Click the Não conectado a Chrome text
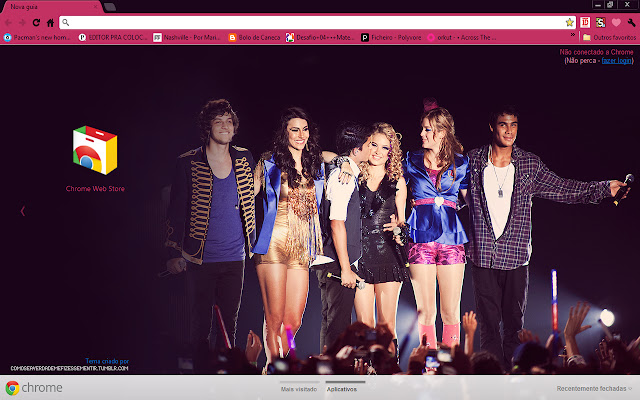 click(596, 52)
